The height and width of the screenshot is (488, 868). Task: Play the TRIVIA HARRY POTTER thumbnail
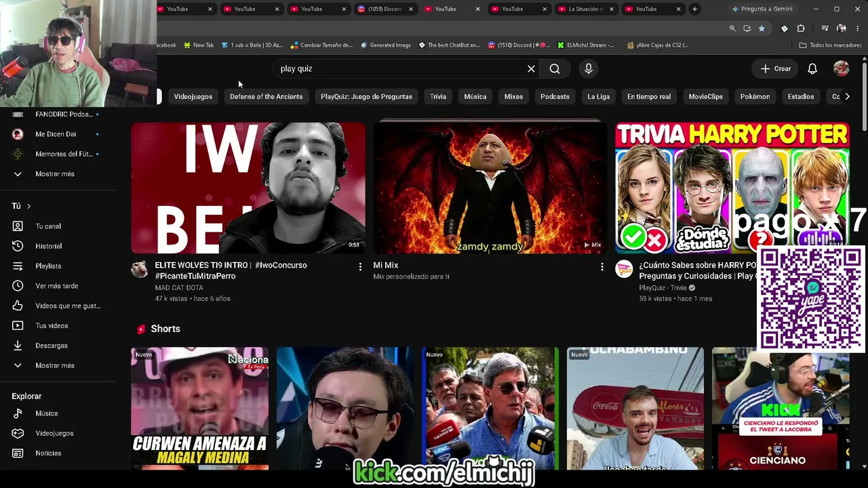tap(732, 188)
